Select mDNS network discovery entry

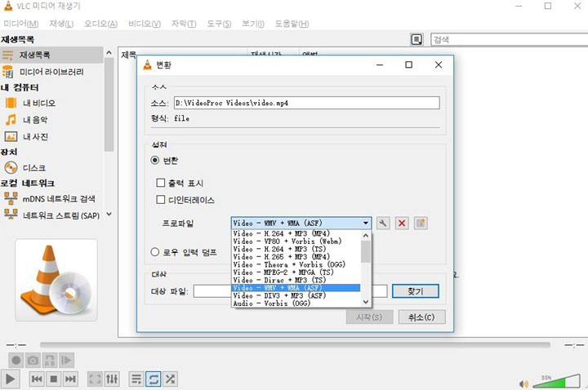tap(51, 198)
